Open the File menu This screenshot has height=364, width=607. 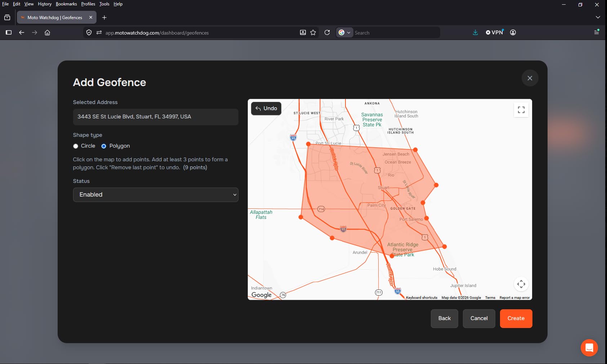click(x=5, y=4)
